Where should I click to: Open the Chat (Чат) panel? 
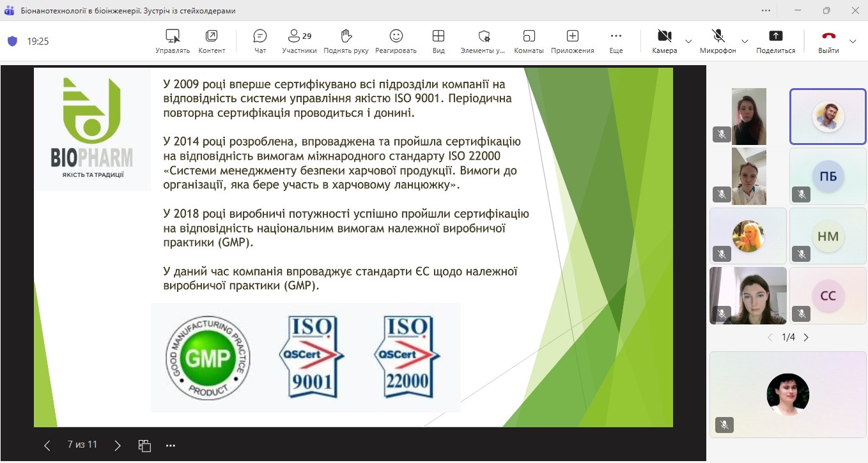(x=260, y=41)
